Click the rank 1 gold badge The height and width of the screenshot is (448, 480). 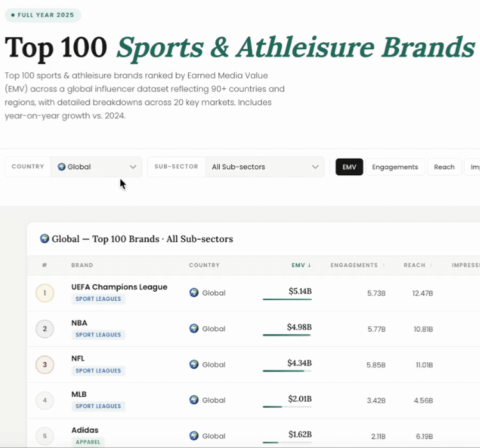[45, 293]
